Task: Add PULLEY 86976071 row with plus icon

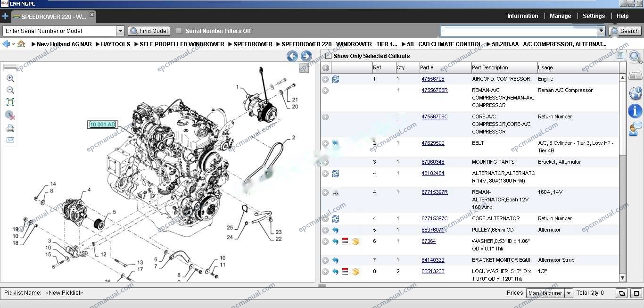Action: pos(325,230)
